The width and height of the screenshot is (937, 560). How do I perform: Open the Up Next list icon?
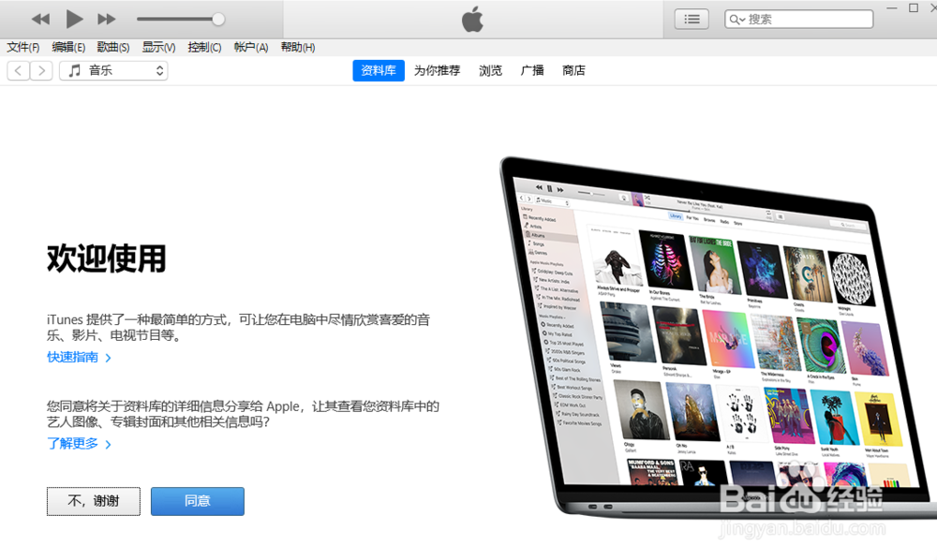coord(691,18)
